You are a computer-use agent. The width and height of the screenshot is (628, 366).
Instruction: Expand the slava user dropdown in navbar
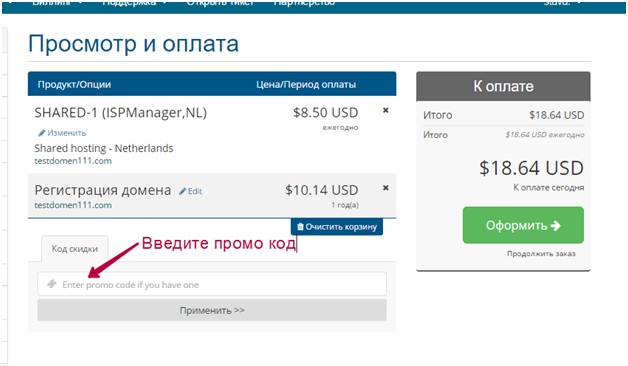tap(562, 3)
